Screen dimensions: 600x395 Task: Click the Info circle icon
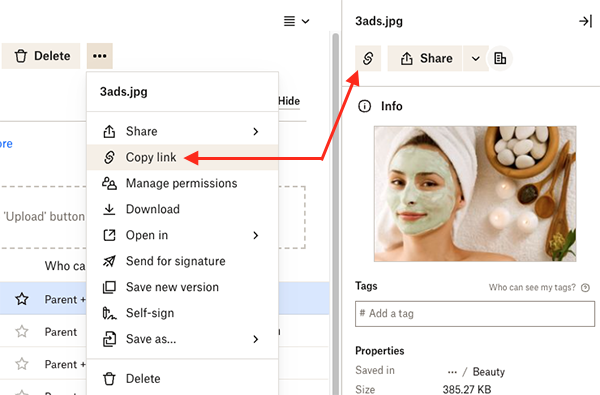(364, 106)
